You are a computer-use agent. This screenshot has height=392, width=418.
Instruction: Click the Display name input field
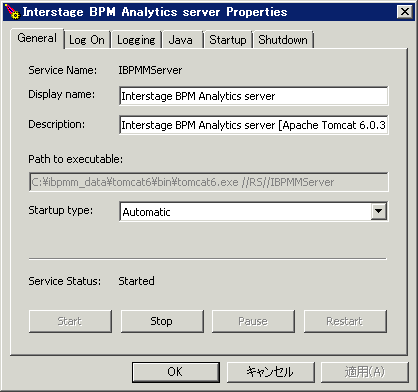coord(254,96)
